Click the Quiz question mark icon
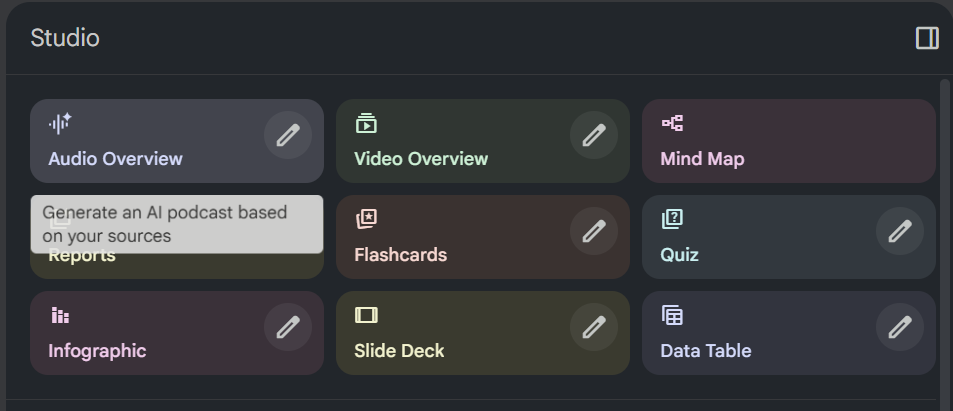Viewport: 953px width, 411px height. [x=672, y=219]
